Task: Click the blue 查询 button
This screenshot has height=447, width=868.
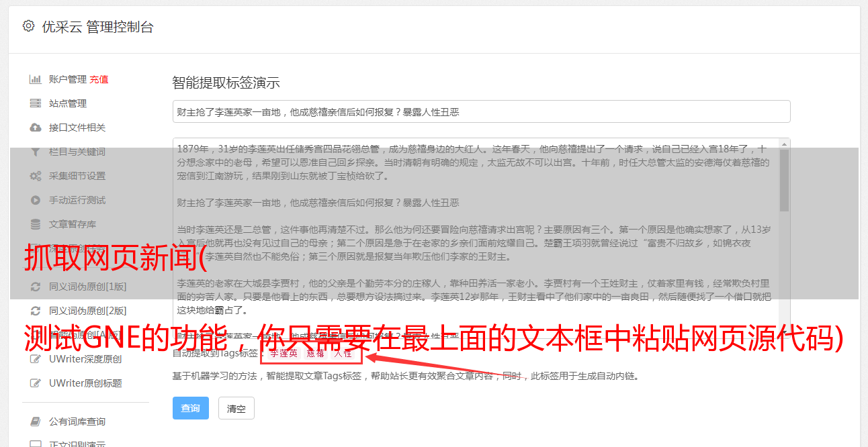Action: tap(191, 408)
